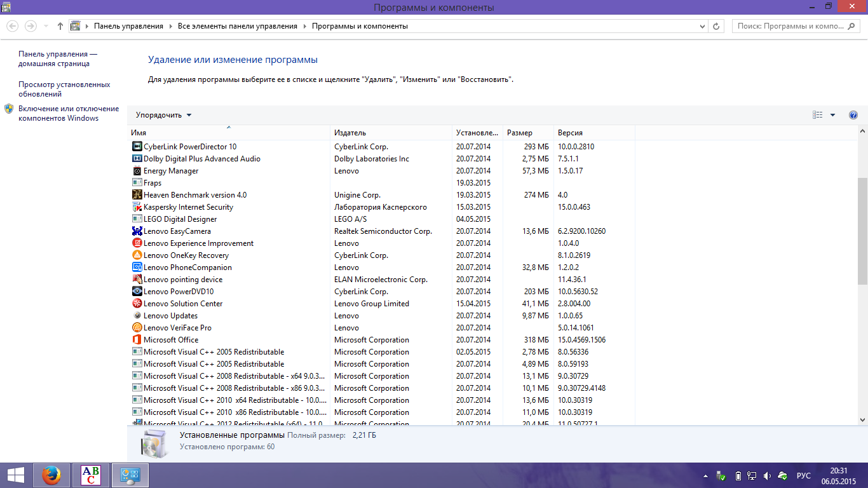Select Microsoft Visual C++ 2008 Redistributable x86 row
The height and width of the screenshot is (488, 868).
point(381,388)
